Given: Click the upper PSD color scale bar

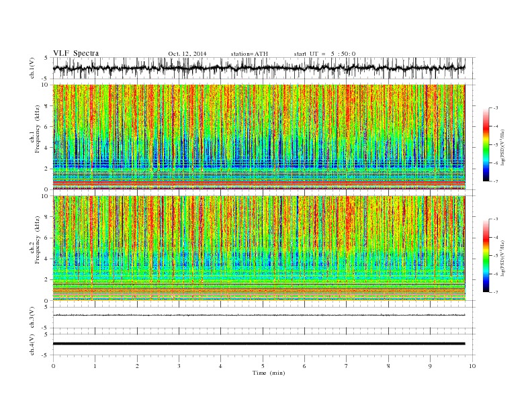Looking at the screenshot, I should (x=486, y=145).
